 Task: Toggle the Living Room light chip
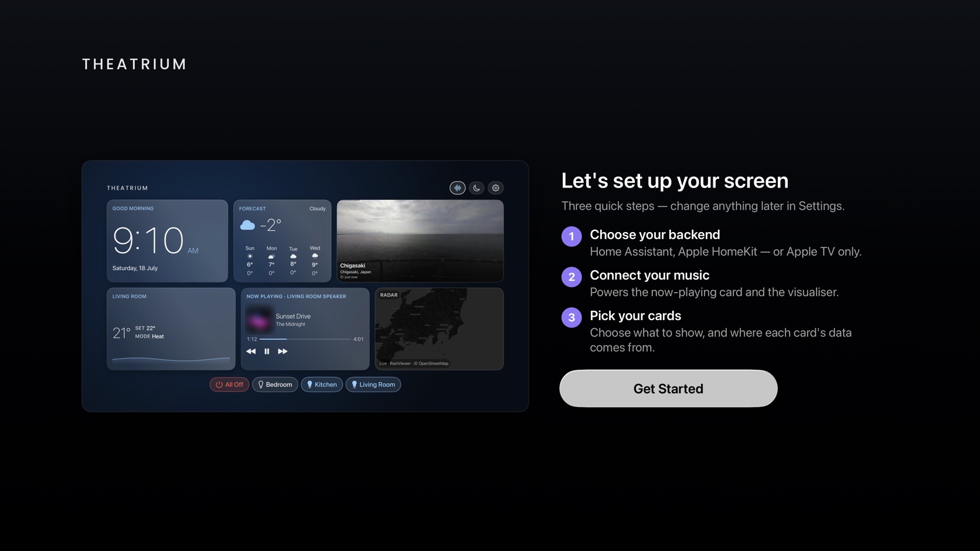(373, 385)
